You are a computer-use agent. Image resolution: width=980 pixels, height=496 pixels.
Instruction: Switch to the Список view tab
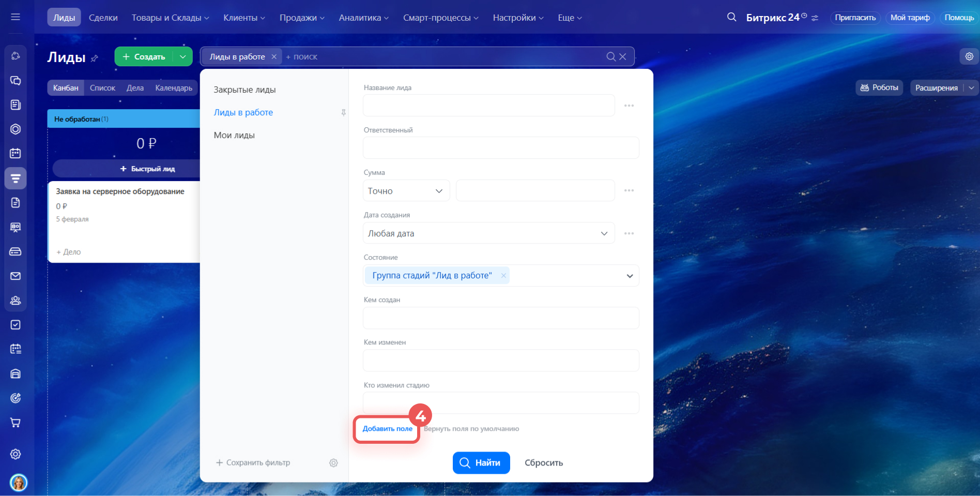[x=102, y=88]
